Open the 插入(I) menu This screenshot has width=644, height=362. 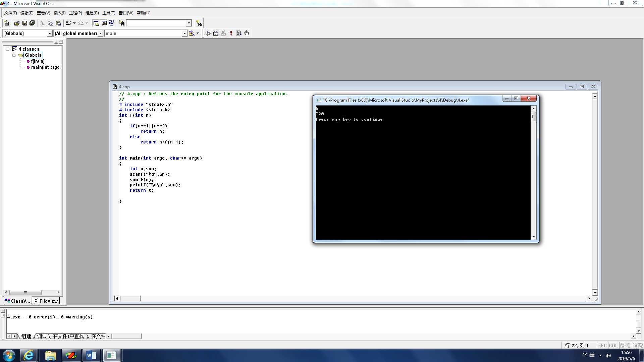(60, 13)
